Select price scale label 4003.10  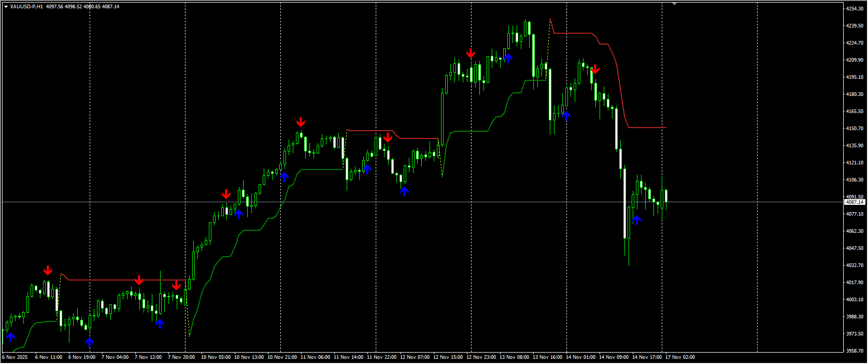[x=855, y=300]
